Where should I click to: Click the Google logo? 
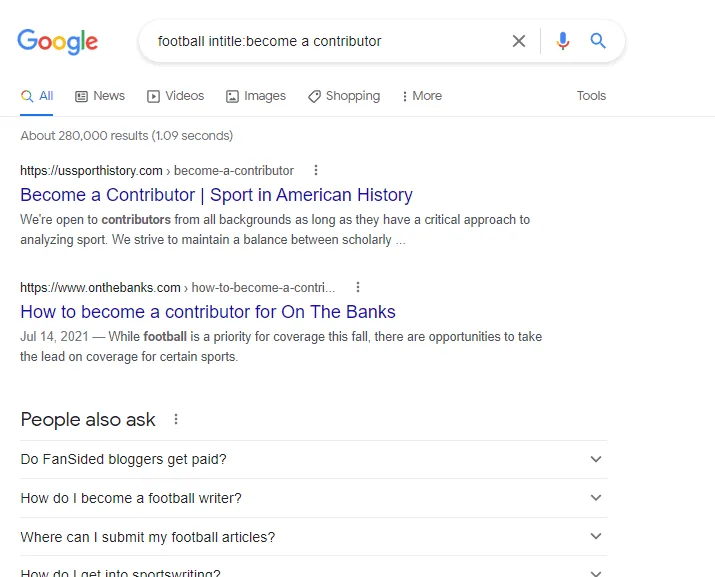point(57,41)
